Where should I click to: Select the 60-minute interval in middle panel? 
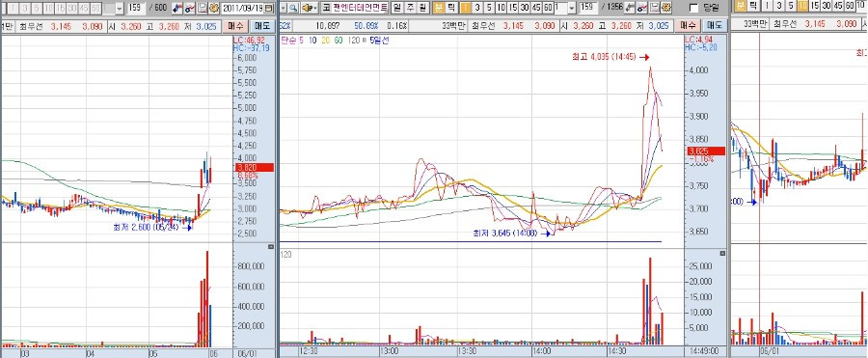[548, 7]
